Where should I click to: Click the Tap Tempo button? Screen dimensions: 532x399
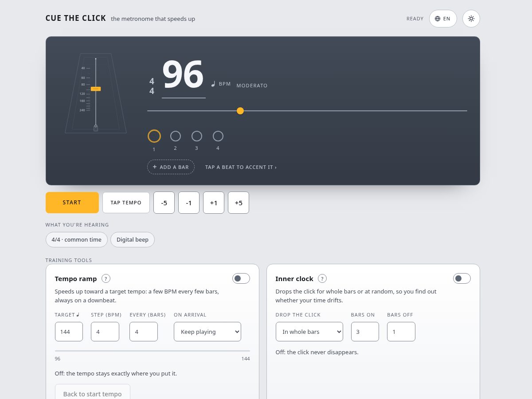[126, 203]
